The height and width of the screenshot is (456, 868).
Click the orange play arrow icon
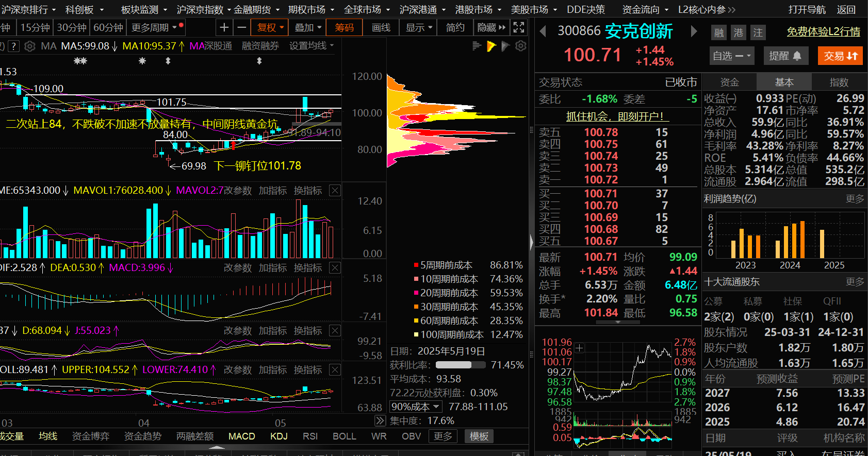point(491,46)
